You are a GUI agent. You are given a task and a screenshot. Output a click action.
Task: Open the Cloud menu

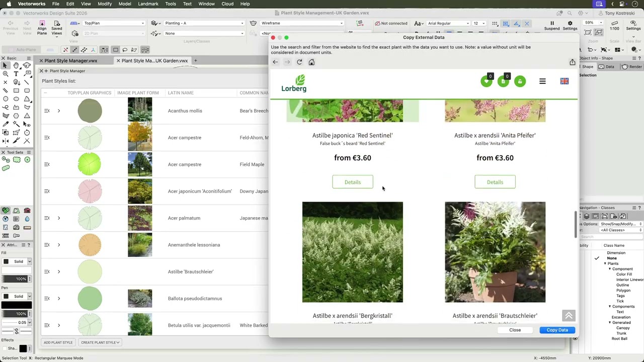[x=227, y=4]
